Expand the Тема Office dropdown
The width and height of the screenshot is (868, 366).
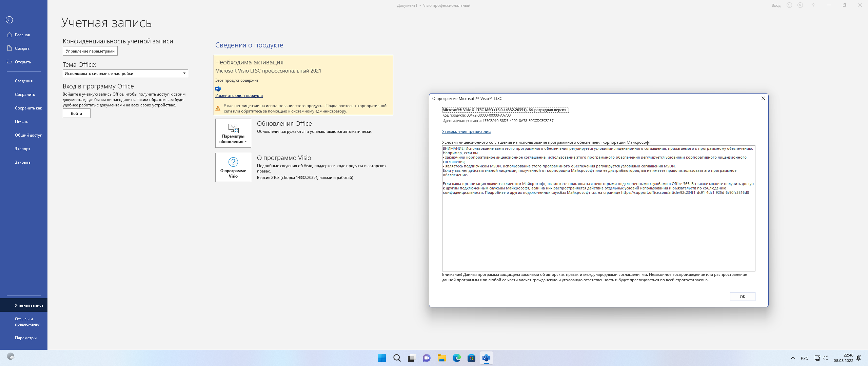pyautogui.click(x=125, y=74)
